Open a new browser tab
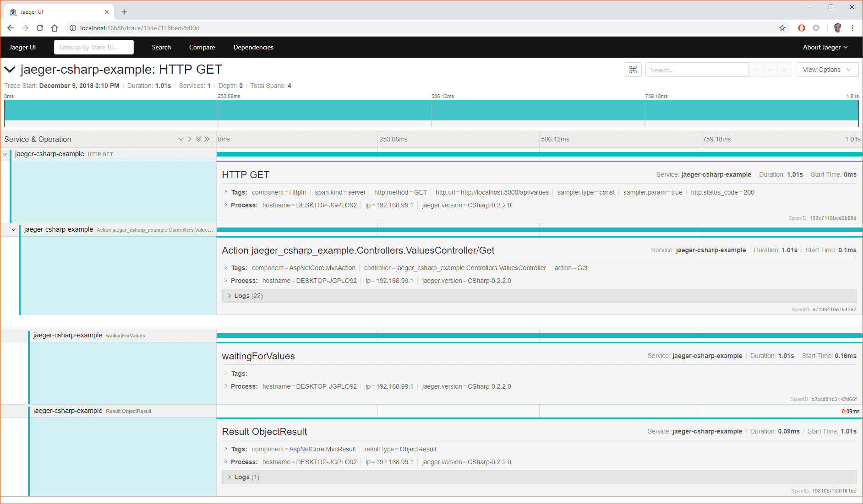The width and height of the screenshot is (863, 504). click(124, 12)
